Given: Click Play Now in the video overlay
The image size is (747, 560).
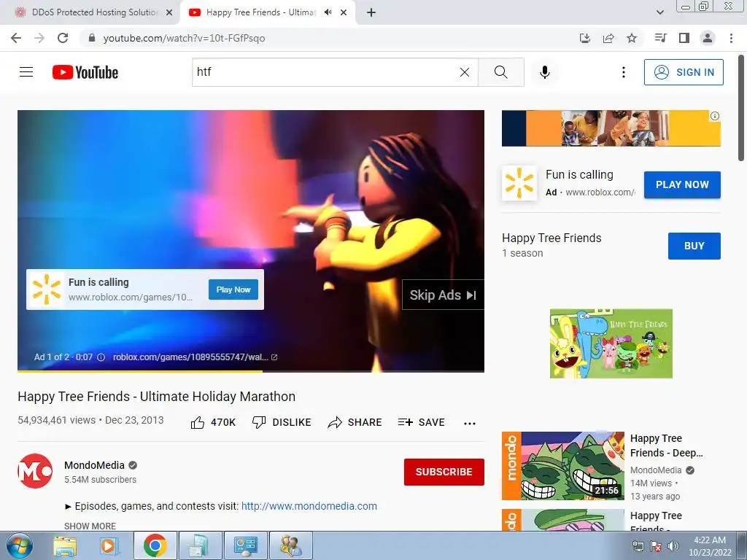Looking at the screenshot, I should point(233,289).
